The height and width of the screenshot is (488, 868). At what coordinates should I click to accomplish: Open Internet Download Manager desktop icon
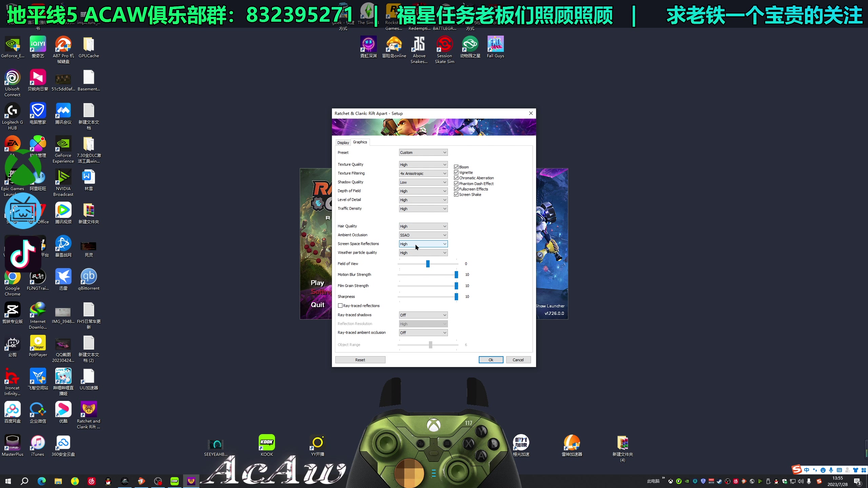38,316
